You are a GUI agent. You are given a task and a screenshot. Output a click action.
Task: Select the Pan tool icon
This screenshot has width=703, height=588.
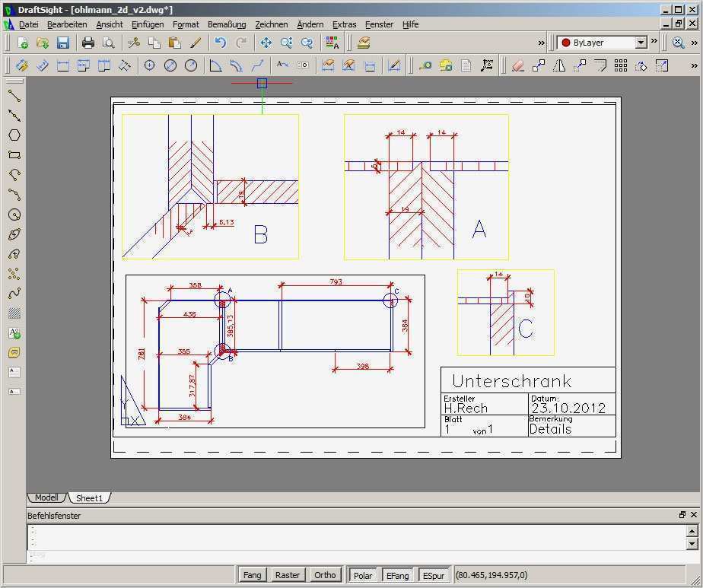(266, 43)
